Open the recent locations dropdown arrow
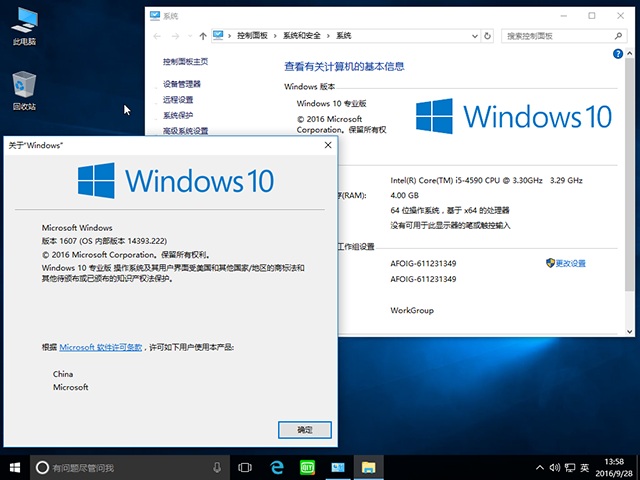Screen dimensions: 640x480 coord(189,36)
